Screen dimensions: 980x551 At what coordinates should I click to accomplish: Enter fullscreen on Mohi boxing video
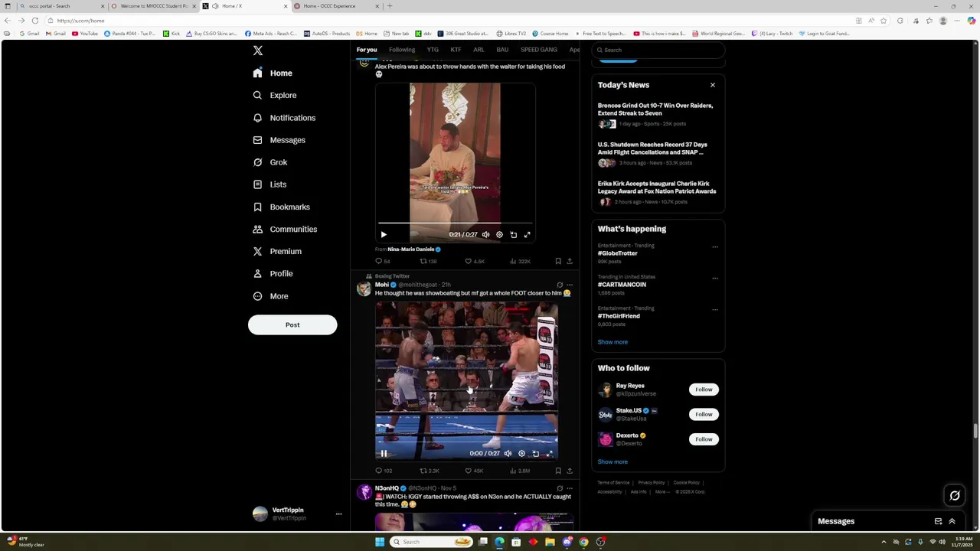(549, 453)
